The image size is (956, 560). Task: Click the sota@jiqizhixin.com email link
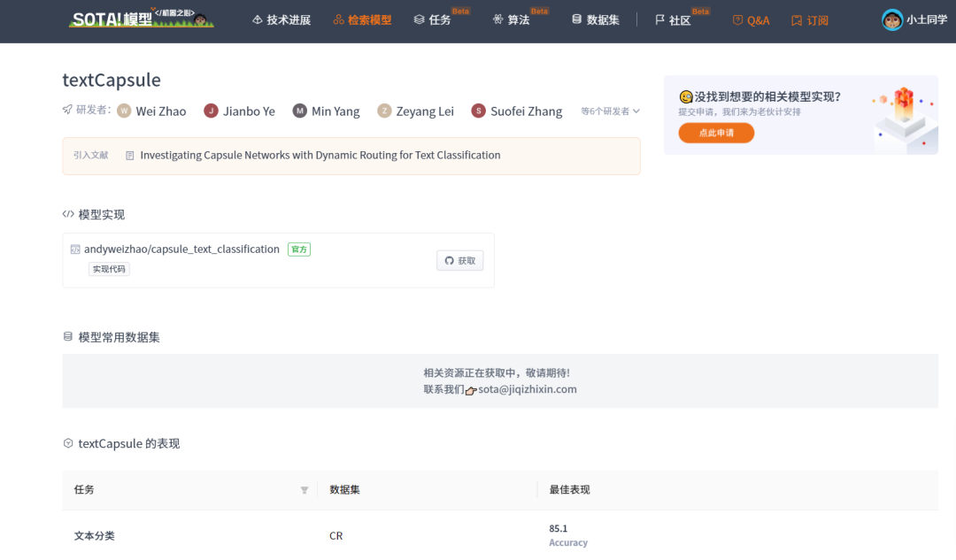(526, 388)
